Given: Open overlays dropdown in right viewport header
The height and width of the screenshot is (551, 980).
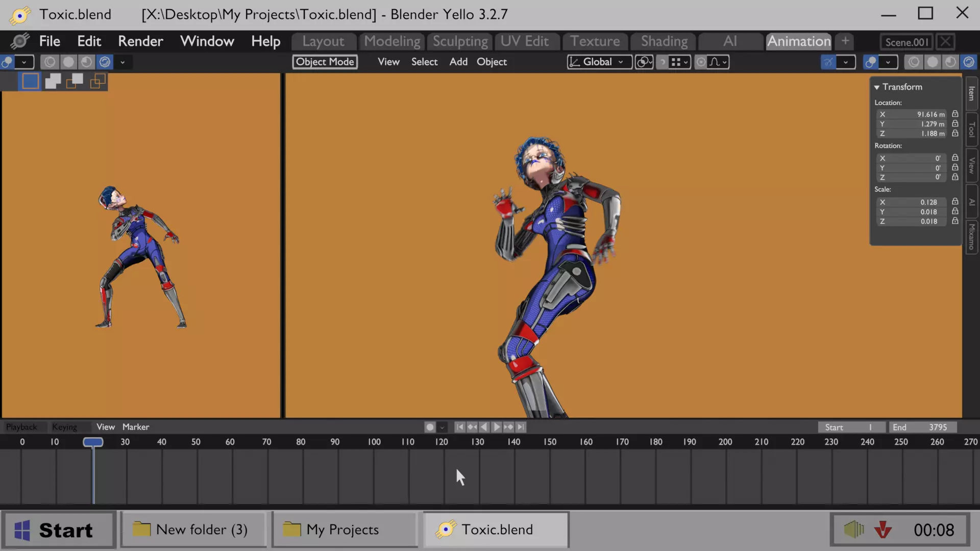Looking at the screenshot, I should (889, 62).
